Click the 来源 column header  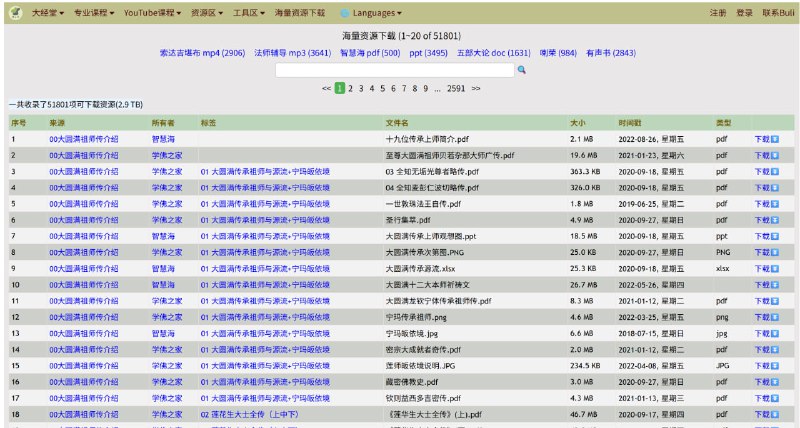[57, 123]
